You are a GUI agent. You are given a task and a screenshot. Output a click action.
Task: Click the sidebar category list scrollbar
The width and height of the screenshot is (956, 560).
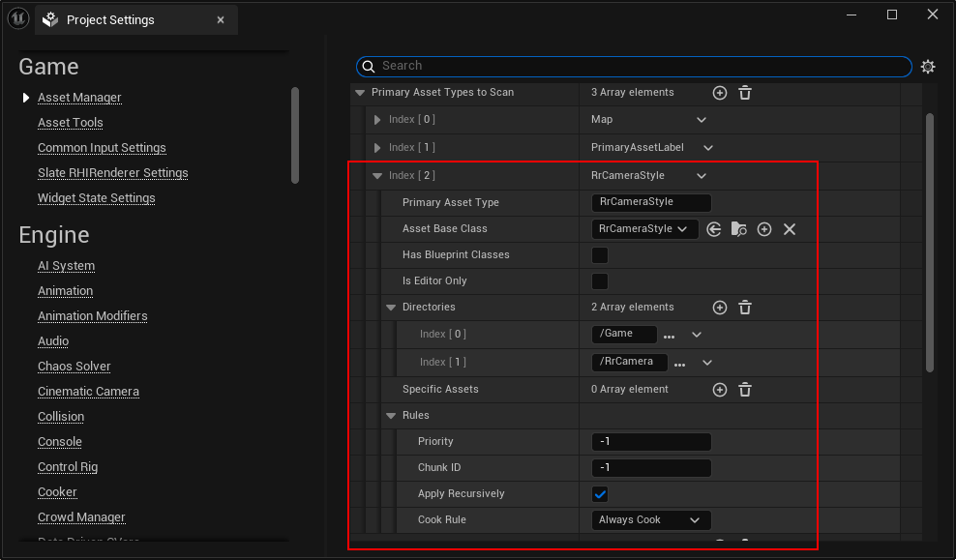[295, 135]
